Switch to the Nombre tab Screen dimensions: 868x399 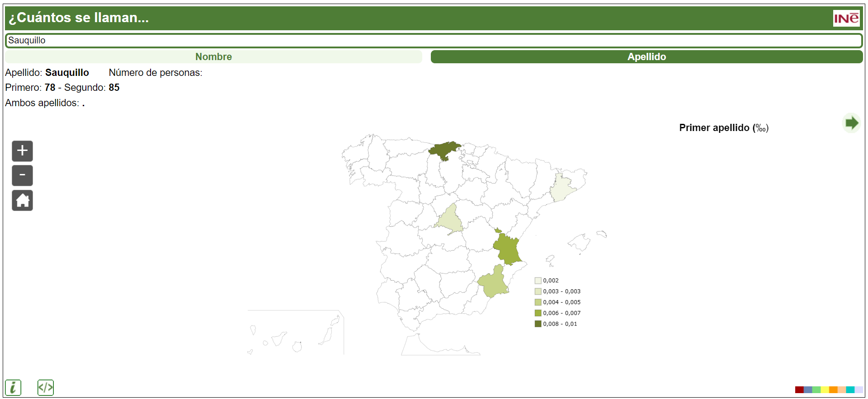213,56
